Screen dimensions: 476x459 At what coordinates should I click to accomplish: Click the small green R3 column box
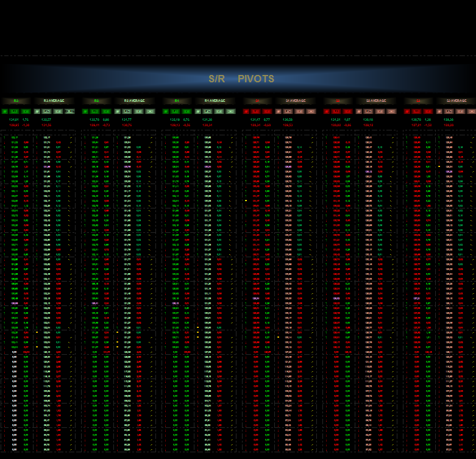click(x=14, y=112)
